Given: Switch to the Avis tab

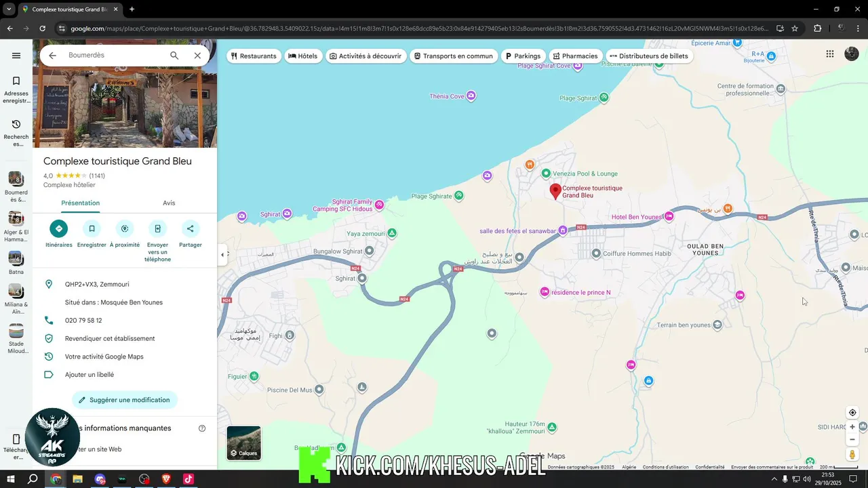Looking at the screenshot, I should pos(169,203).
